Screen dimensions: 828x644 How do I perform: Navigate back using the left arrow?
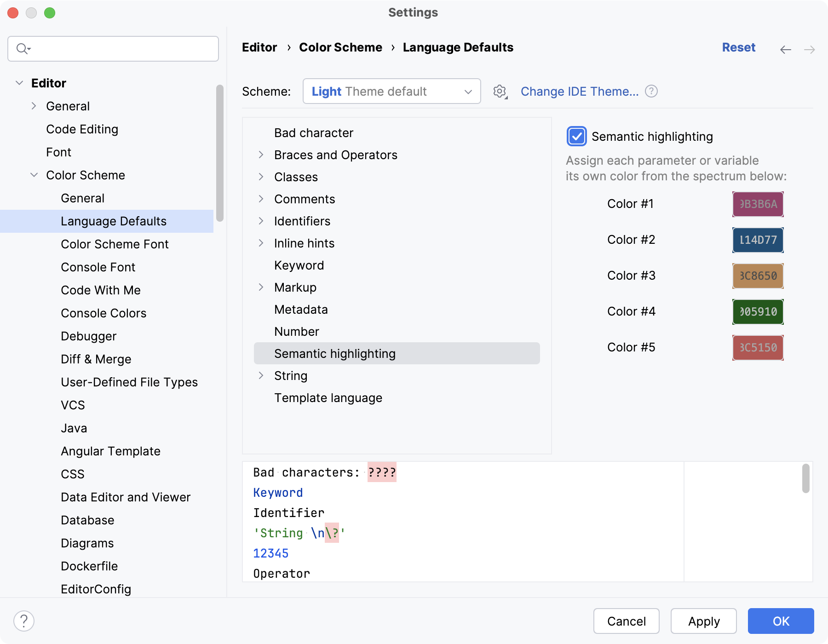pyautogui.click(x=785, y=49)
